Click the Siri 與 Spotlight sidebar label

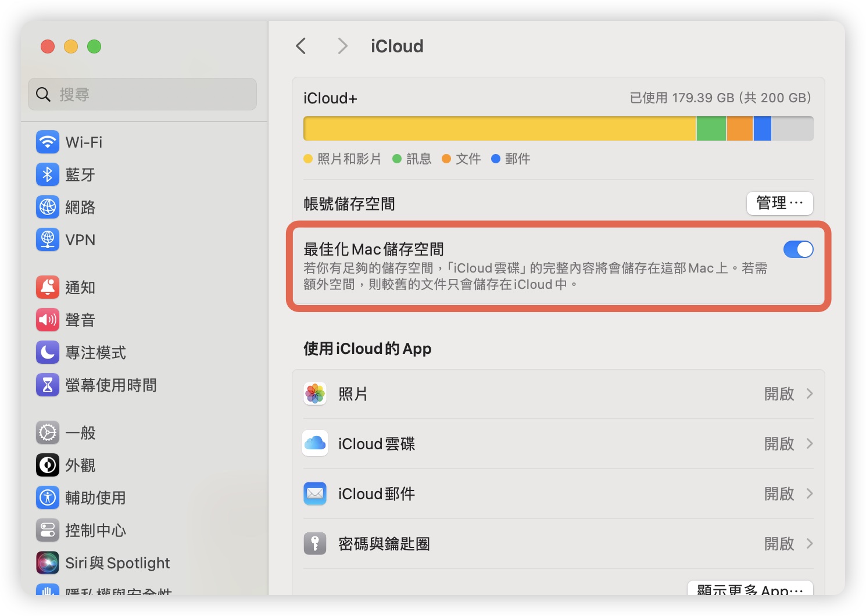(117, 563)
